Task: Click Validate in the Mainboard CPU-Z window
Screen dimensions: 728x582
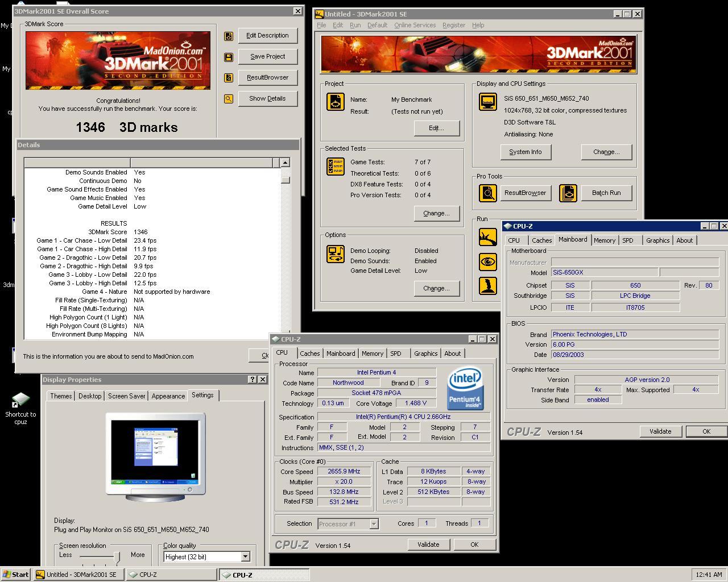Action: (x=660, y=431)
